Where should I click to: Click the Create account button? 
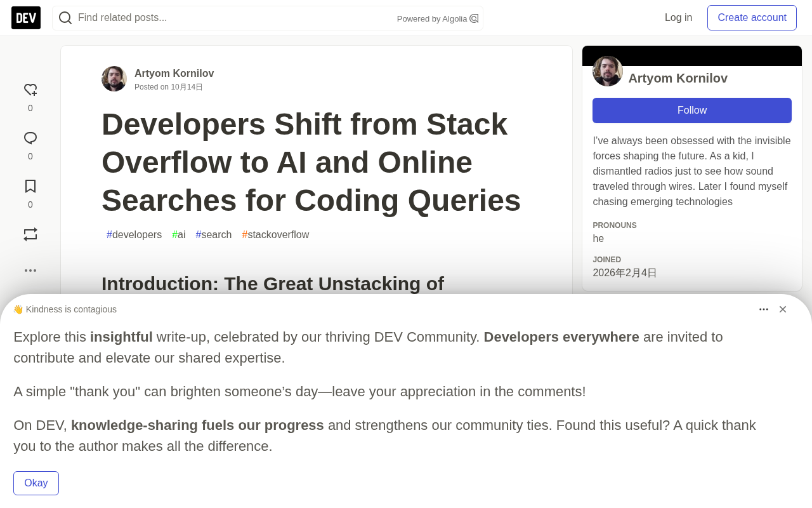tap(752, 18)
